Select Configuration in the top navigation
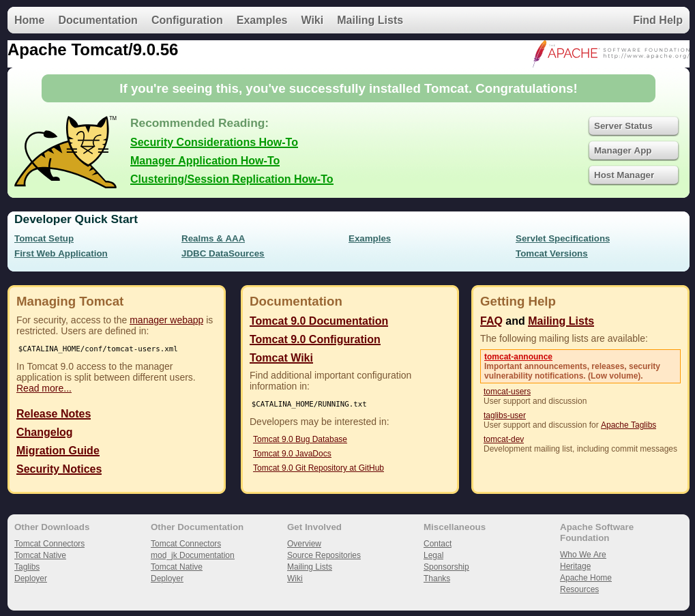This screenshot has height=616, width=695. (187, 20)
